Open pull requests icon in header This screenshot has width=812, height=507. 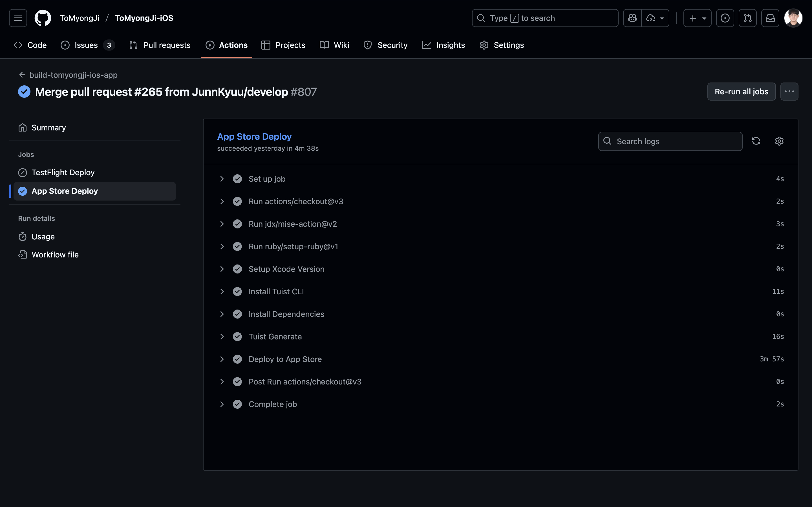[x=747, y=18]
